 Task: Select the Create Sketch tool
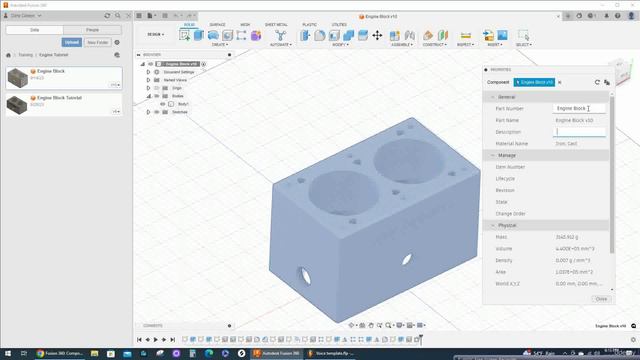click(x=184, y=35)
